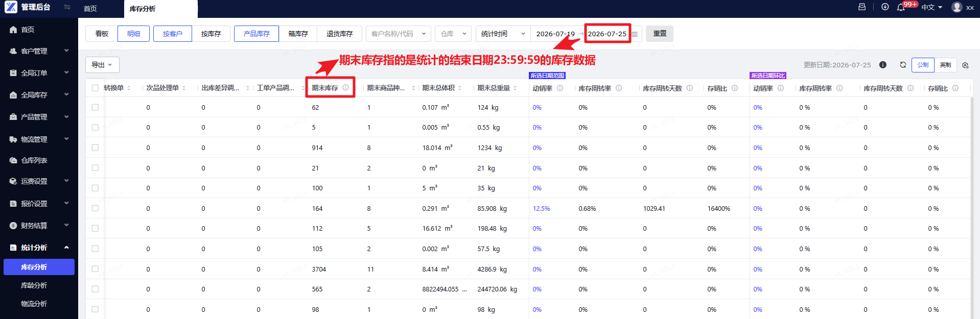Click the info icon next to the first 库存周转率 header
Viewport: 980px width, 319px height.
619,88
